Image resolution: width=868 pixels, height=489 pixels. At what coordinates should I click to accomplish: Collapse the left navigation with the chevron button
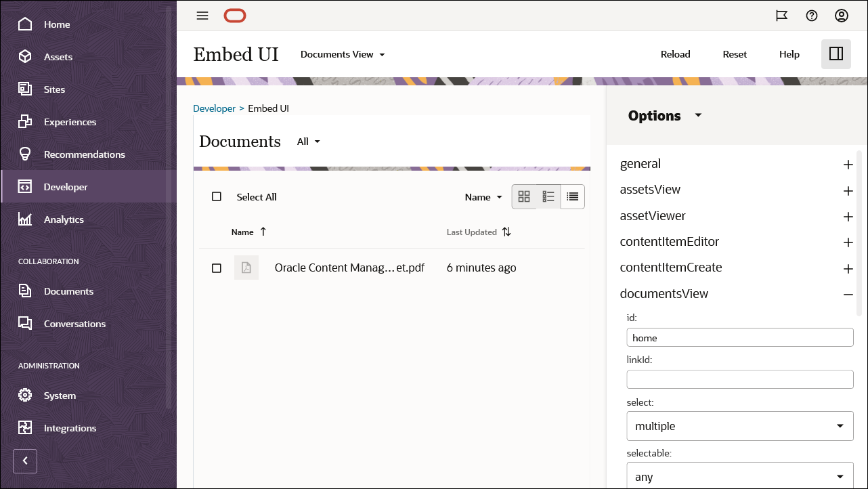click(25, 461)
